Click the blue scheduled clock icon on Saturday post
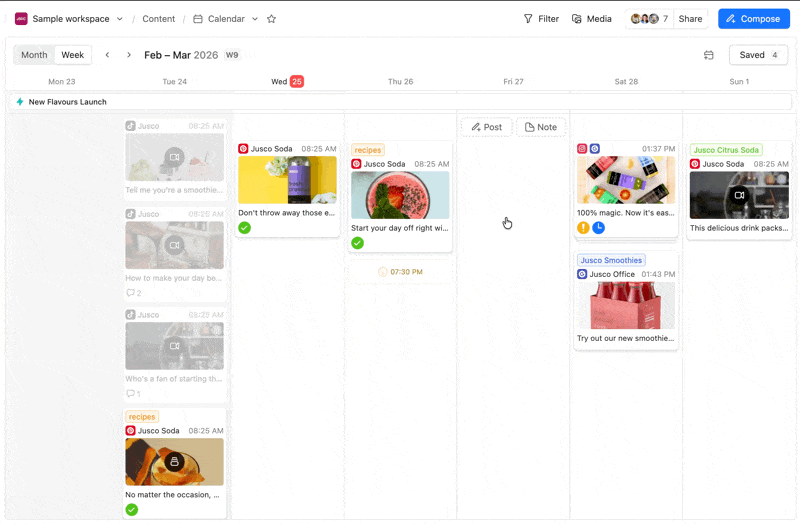 598,228
